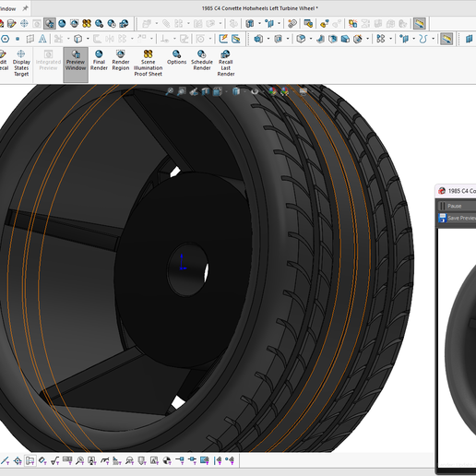Viewport: 476px width, 476px height.
Task: Click the blue sphere final render toolbar icon
Action: click(x=62, y=24)
